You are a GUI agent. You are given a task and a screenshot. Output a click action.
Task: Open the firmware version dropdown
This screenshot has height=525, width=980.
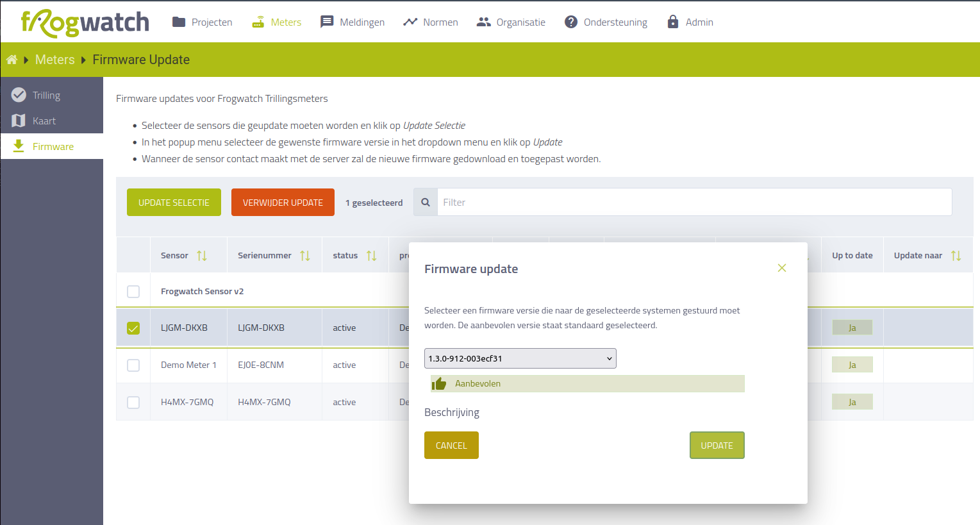pyautogui.click(x=520, y=358)
